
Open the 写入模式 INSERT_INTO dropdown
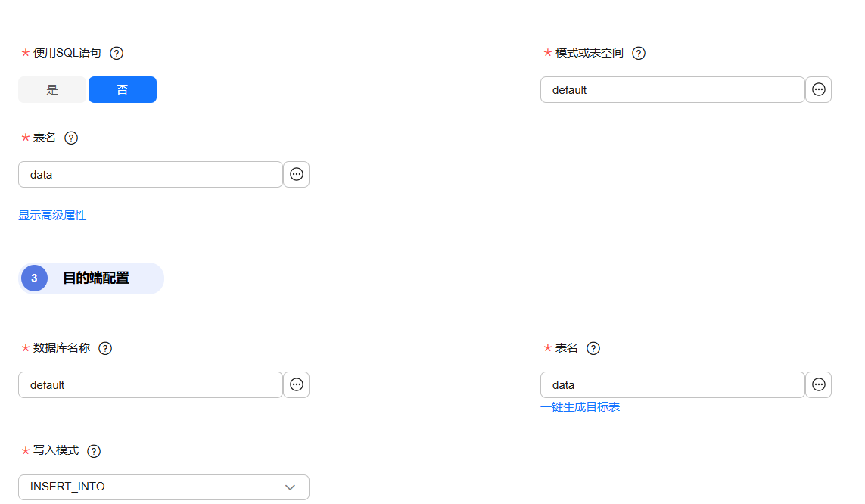(151, 487)
